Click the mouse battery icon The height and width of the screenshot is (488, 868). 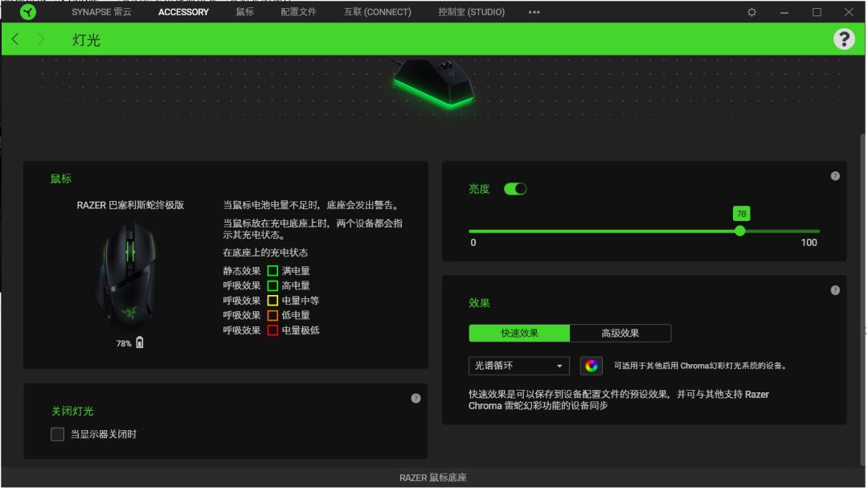point(140,342)
